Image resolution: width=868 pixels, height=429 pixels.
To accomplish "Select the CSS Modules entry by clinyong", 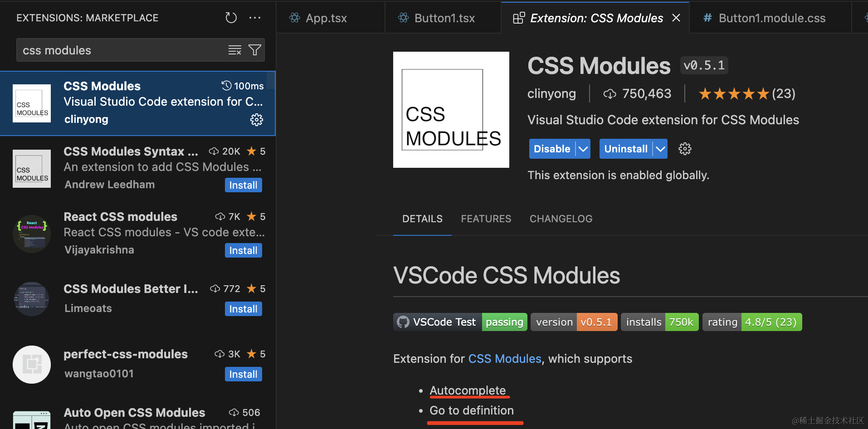I will coord(138,103).
